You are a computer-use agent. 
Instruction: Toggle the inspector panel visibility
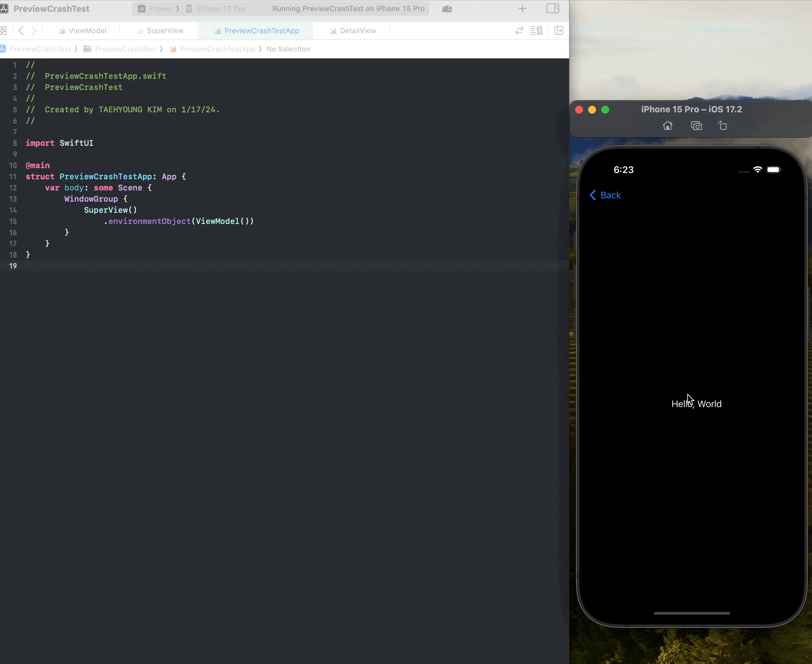coord(552,9)
